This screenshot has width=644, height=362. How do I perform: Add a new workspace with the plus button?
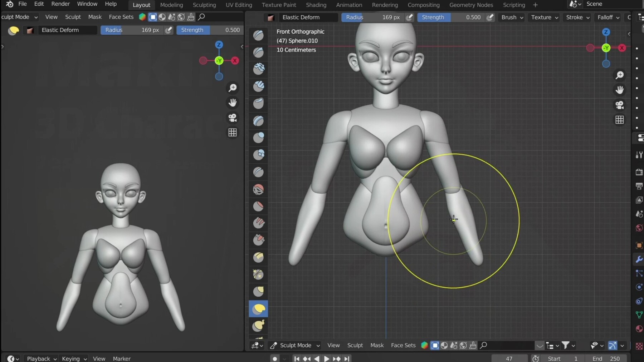pyautogui.click(x=535, y=5)
